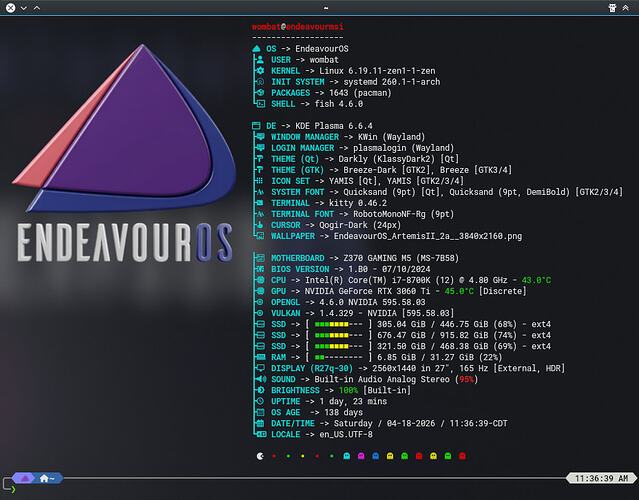The height and width of the screenshot is (500, 639).
Task: Click the person icon beside USER
Action: pos(260,59)
